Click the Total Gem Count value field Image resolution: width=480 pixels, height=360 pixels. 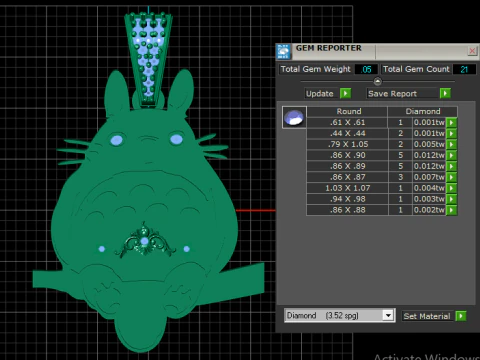pos(464,69)
